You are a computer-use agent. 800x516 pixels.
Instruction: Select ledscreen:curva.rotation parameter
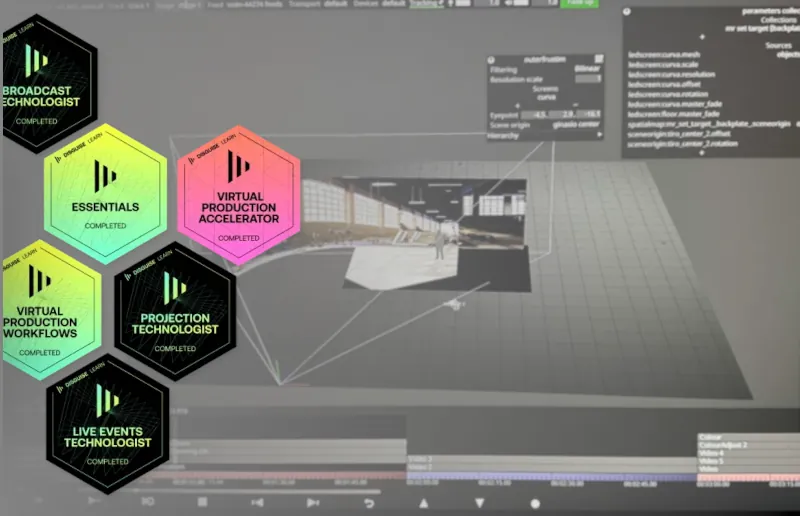pyautogui.click(x=668, y=94)
